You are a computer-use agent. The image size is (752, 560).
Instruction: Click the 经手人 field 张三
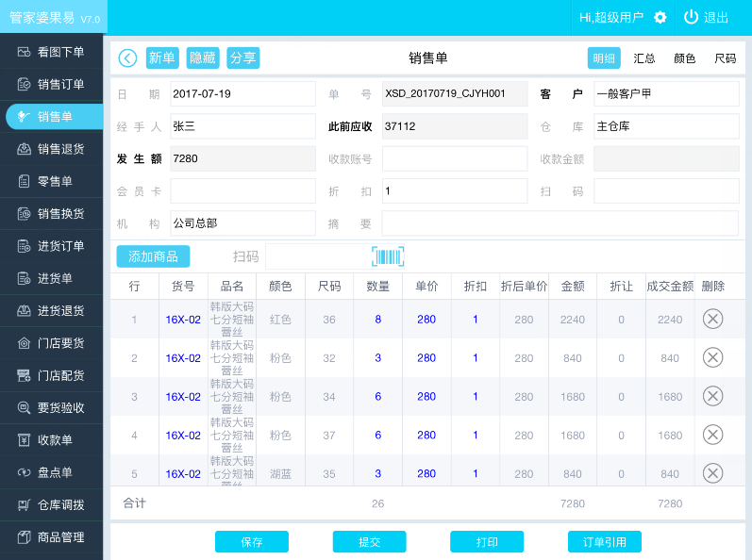click(x=242, y=126)
